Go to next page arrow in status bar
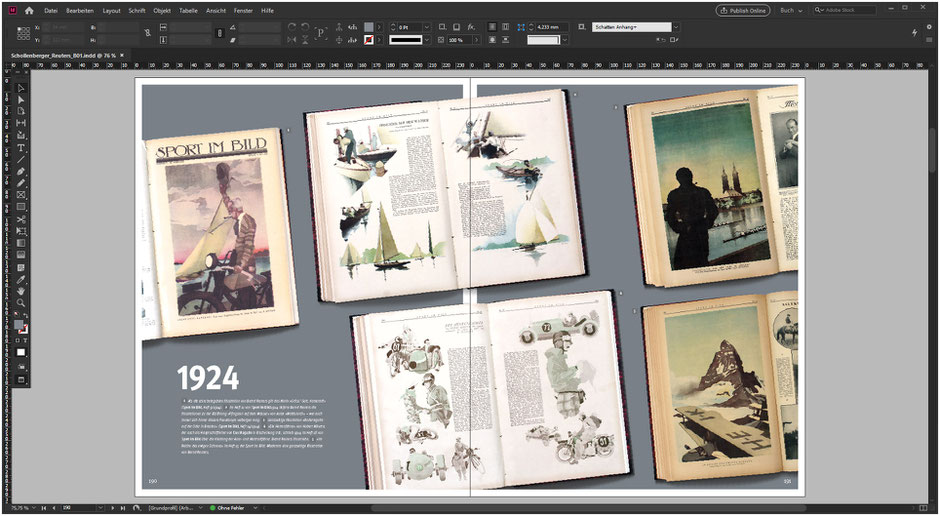The height and width of the screenshot is (516, 940). [x=113, y=508]
